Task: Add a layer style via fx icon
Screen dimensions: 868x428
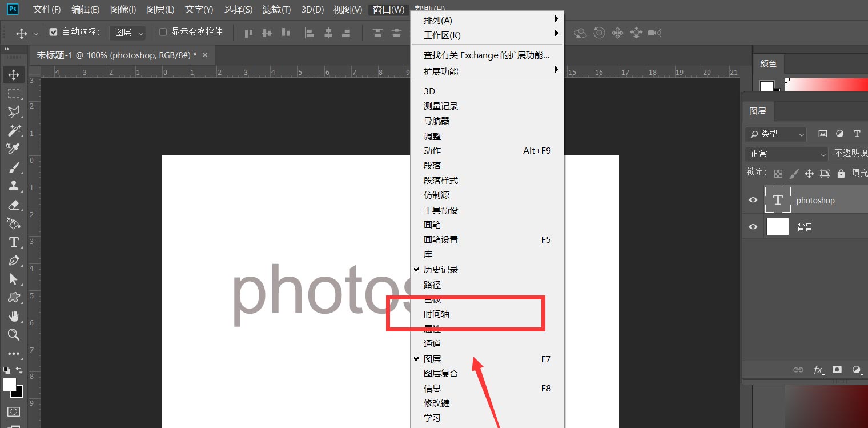Action: [x=818, y=370]
